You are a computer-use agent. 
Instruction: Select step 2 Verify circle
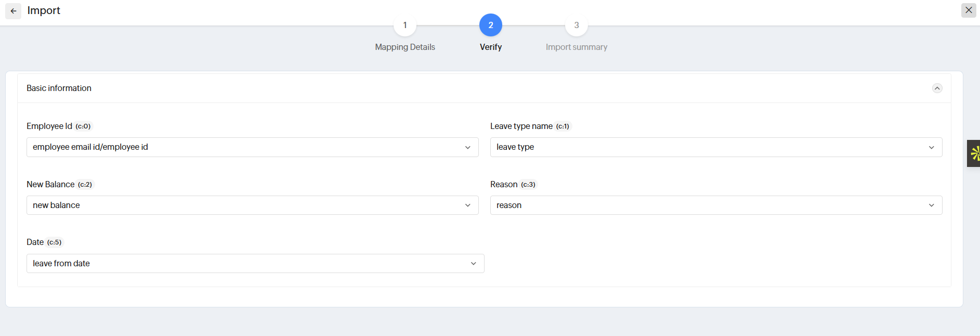point(490,25)
